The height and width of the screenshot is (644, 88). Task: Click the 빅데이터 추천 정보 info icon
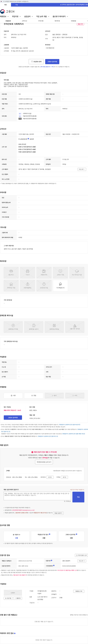click(15, 633)
